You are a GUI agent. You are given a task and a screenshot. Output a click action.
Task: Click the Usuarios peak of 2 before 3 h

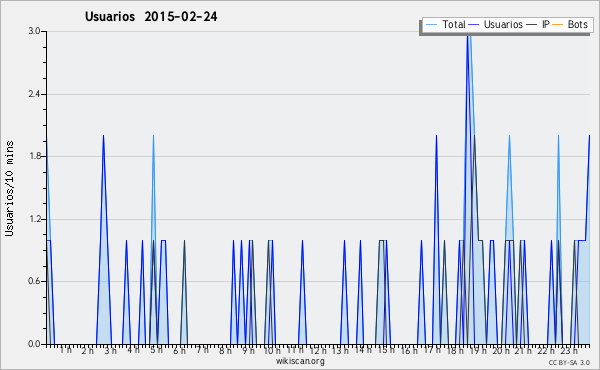(x=103, y=136)
